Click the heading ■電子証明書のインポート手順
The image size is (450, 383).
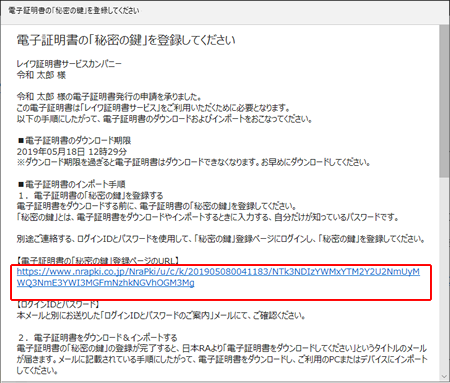point(71,184)
